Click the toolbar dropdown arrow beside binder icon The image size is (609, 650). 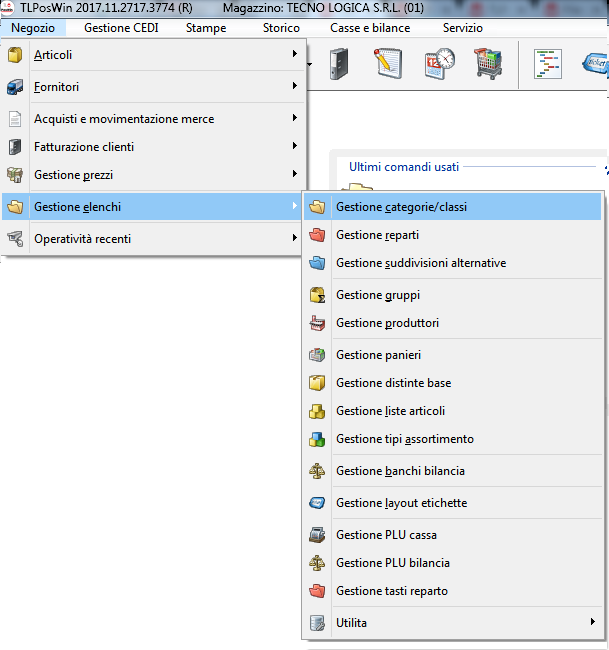[x=310, y=65]
